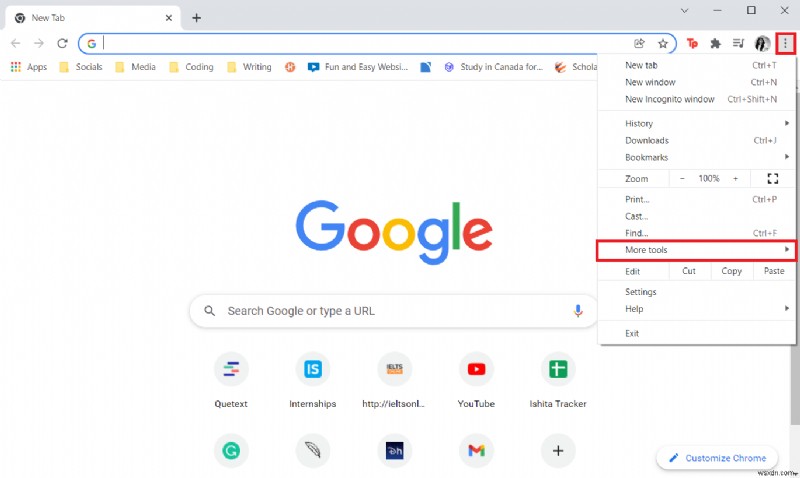Open the Media bookmark folder
800x478 pixels.
(136, 67)
